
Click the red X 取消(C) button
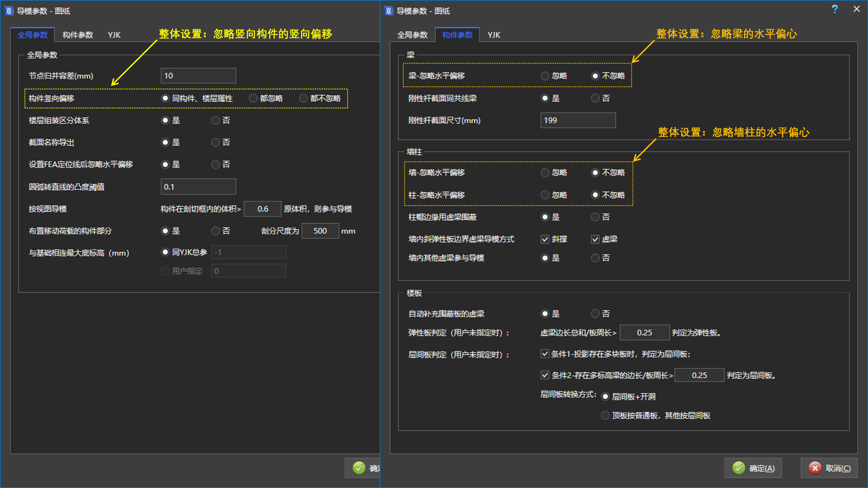click(830, 468)
